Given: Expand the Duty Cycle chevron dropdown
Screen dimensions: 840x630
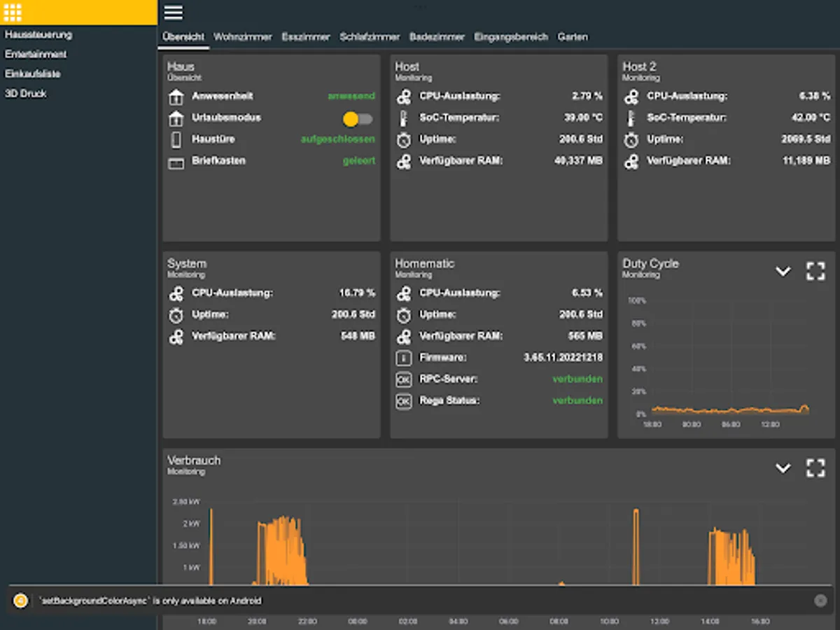Looking at the screenshot, I should pyautogui.click(x=783, y=272).
